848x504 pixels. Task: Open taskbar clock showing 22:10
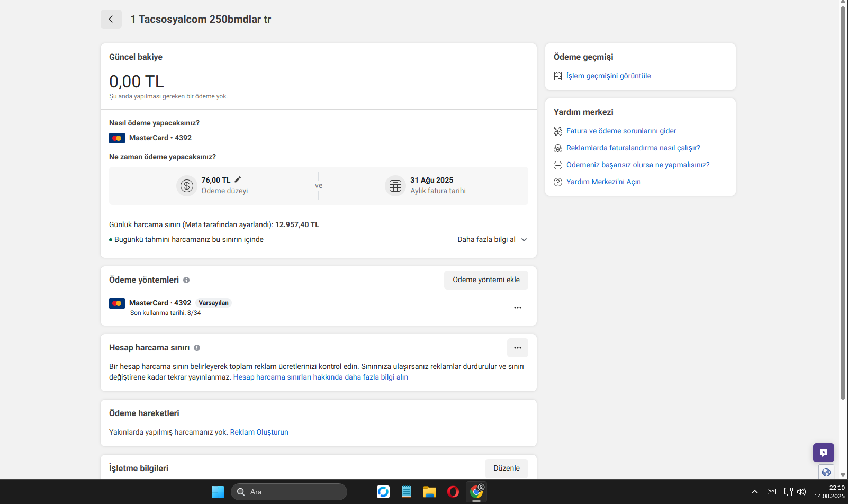pyautogui.click(x=829, y=492)
